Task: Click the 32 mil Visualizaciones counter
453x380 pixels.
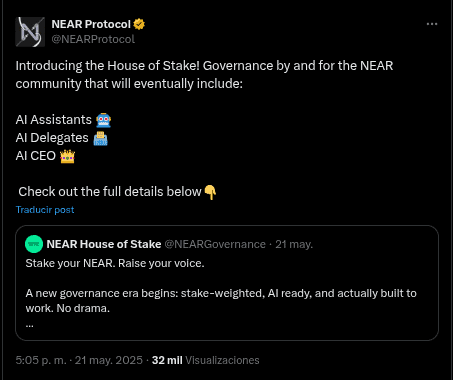Action: click(x=205, y=360)
